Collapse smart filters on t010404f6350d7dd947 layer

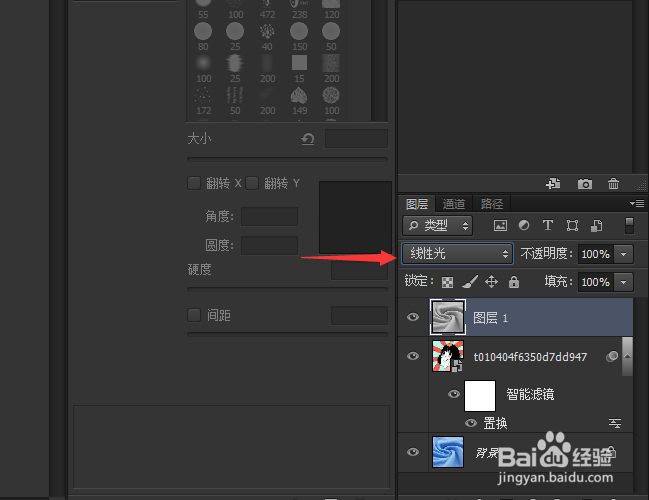[x=627, y=356]
